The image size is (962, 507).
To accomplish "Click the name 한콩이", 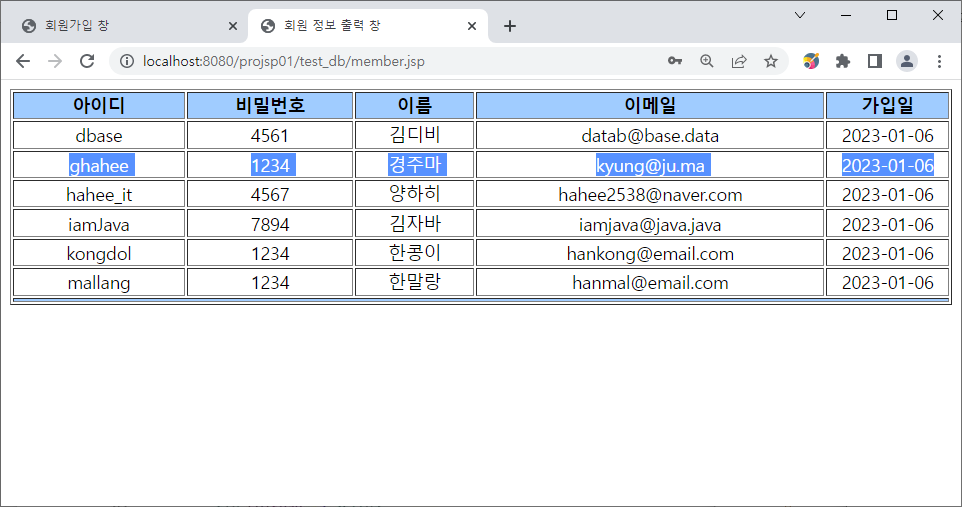I will coord(415,253).
